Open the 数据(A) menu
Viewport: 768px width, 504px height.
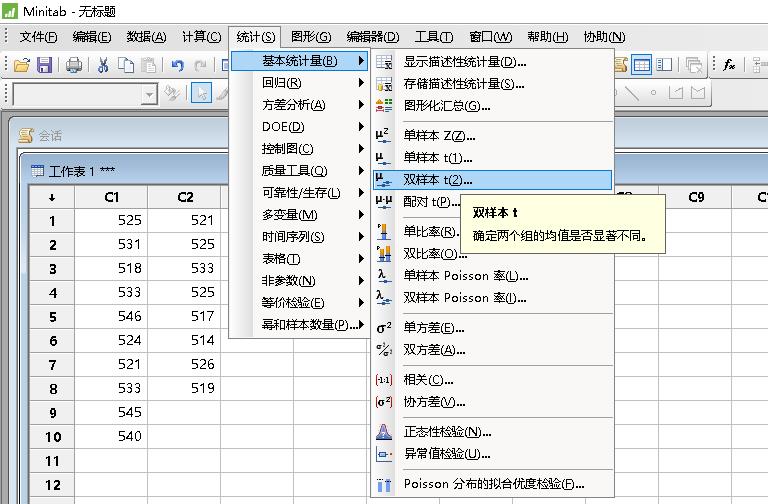pyautogui.click(x=146, y=37)
